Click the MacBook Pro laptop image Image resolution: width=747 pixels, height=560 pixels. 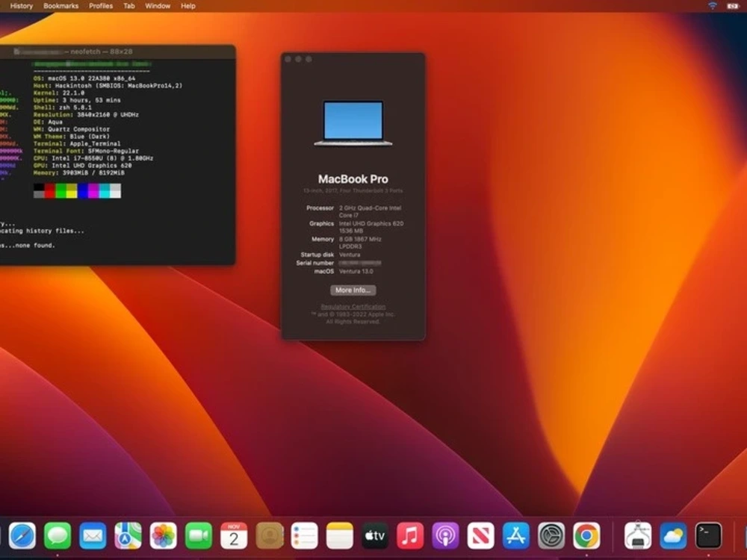click(353, 123)
